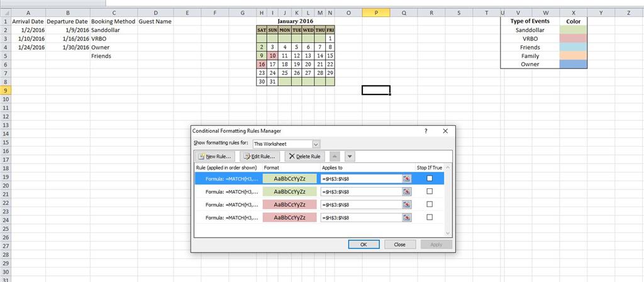644x282 pixels.
Task: Click the rules list scrollbar up arrow
Action: click(x=448, y=167)
